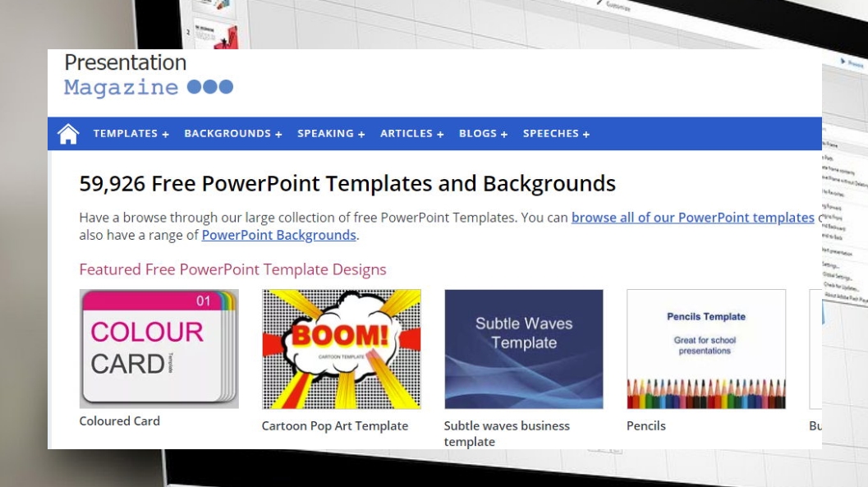Open the Subtle Waves Template thumbnail
The image size is (868, 487).
click(524, 349)
